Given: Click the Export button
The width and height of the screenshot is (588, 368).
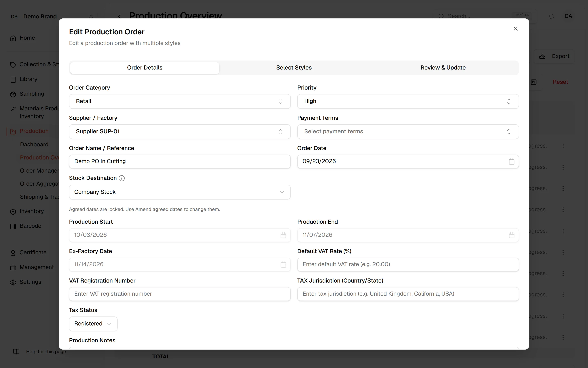Looking at the screenshot, I should click(x=554, y=56).
